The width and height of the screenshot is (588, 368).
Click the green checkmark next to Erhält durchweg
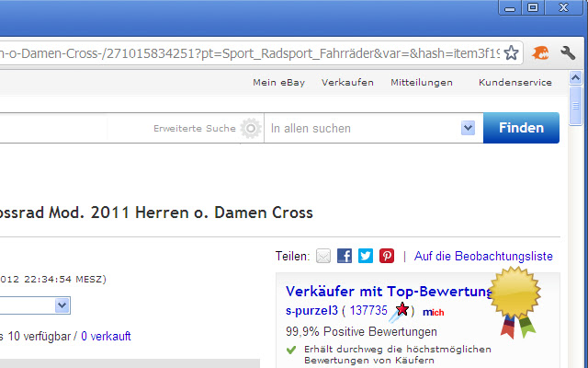click(291, 350)
